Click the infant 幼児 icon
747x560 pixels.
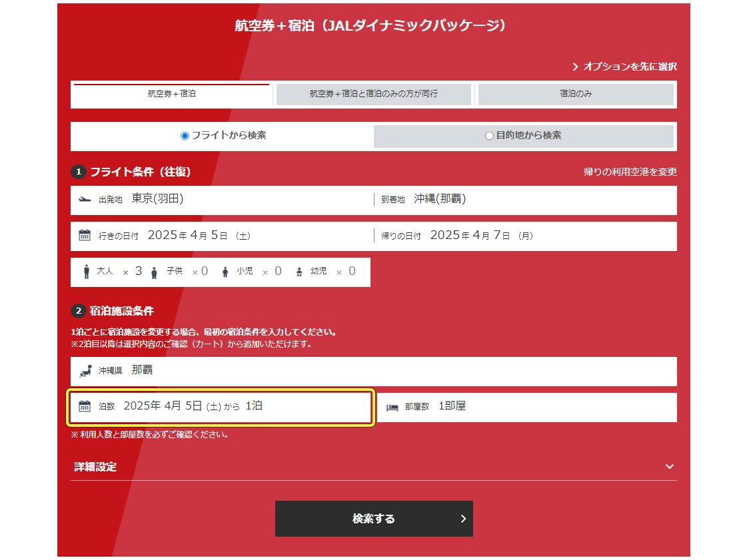(x=299, y=272)
